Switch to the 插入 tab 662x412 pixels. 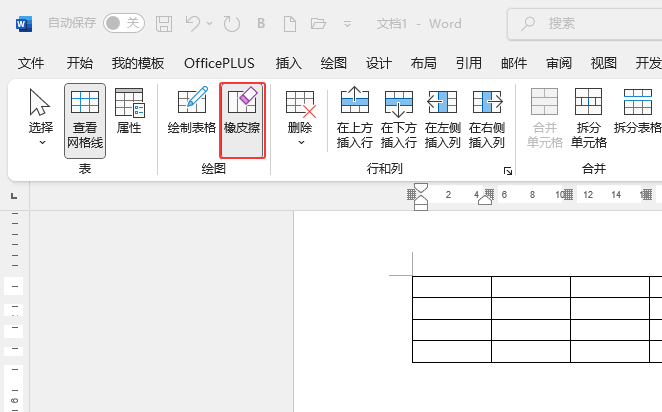289,63
